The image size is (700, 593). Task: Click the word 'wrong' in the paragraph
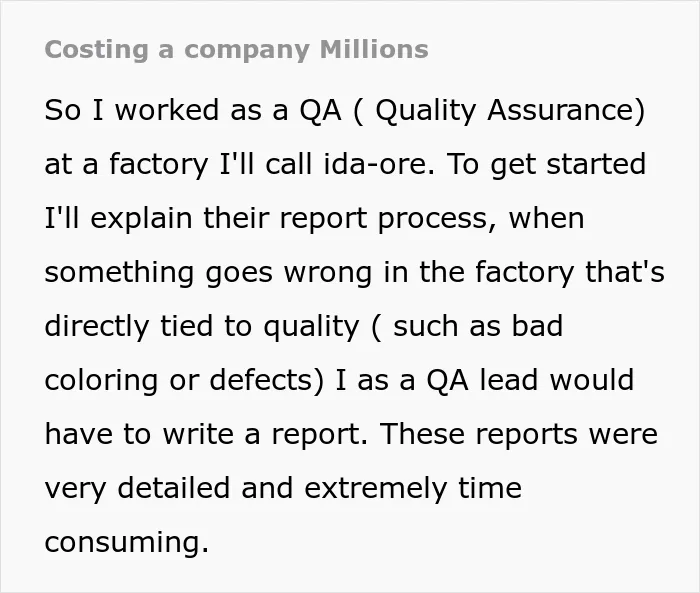[x=328, y=273]
